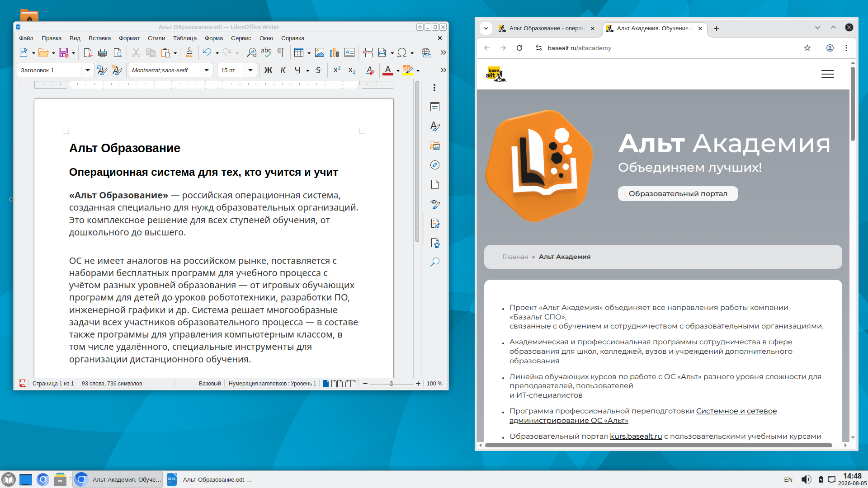Screen dimensions: 868x488
Task: Open the font size dropdown list
Action: tap(250, 70)
